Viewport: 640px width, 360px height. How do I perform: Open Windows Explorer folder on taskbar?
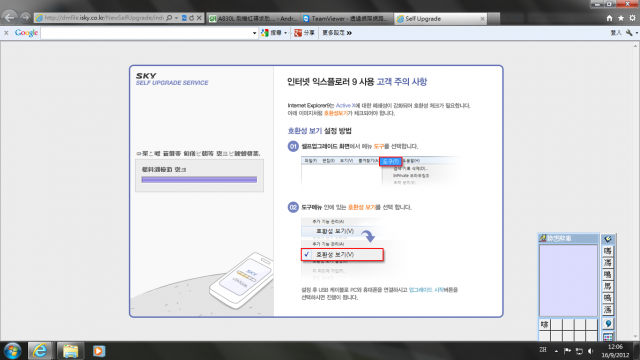(x=70, y=351)
